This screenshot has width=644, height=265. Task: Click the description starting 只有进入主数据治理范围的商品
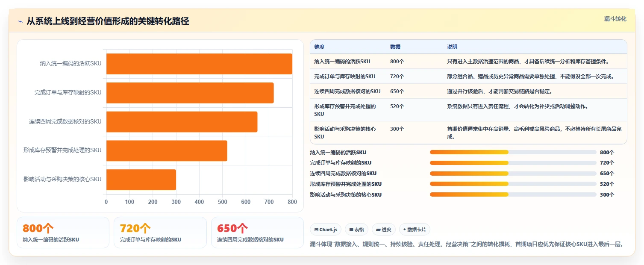click(528, 62)
